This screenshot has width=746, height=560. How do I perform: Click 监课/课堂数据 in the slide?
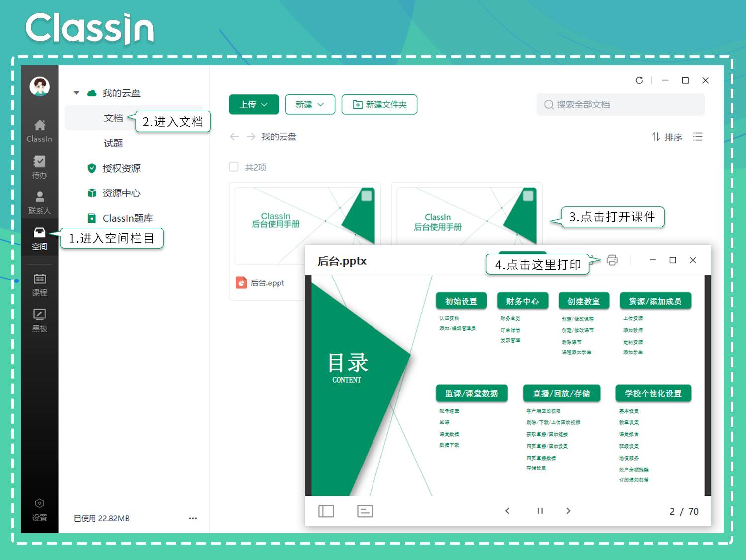[x=471, y=393]
